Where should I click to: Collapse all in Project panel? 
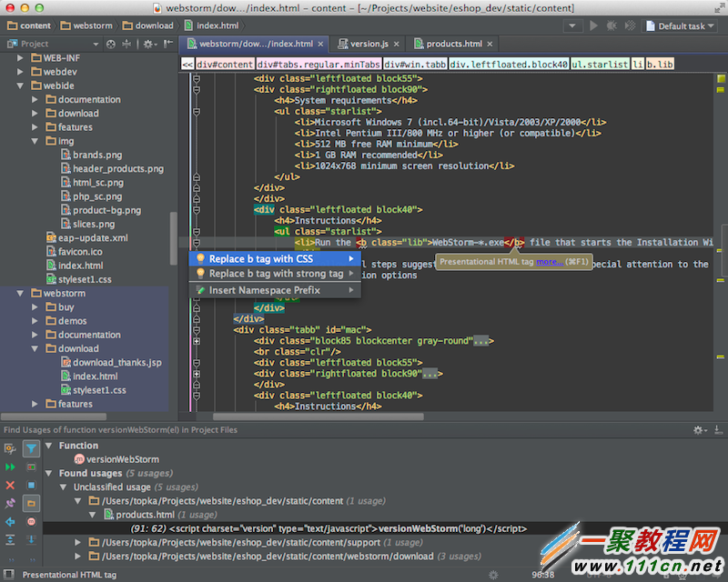[126, 44]
